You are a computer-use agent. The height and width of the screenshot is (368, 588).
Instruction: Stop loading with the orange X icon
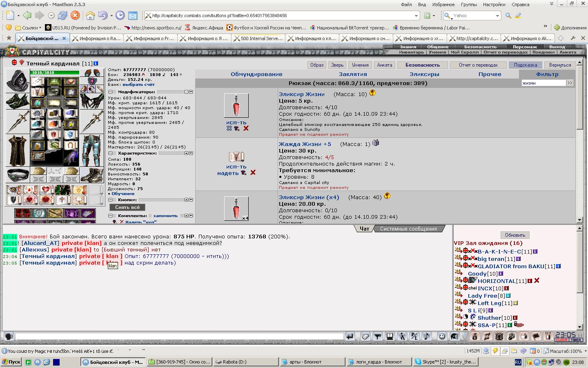(x=75, y=16)
